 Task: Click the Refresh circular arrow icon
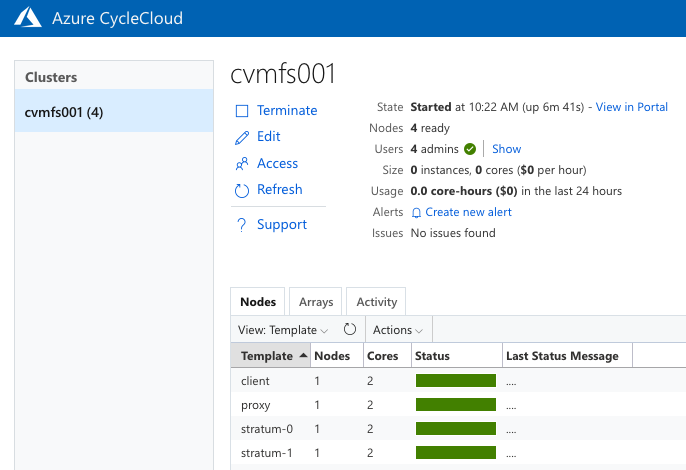click(x=241, y=190)
